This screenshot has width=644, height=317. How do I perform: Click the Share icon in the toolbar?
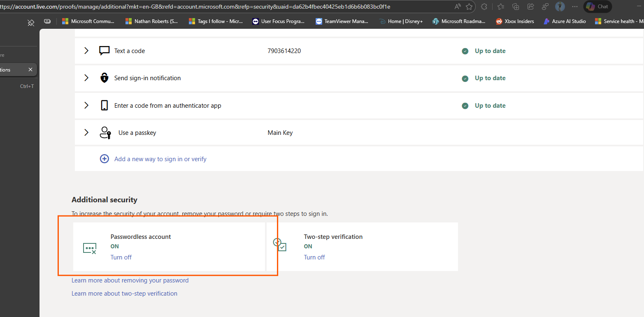point(530,7)
